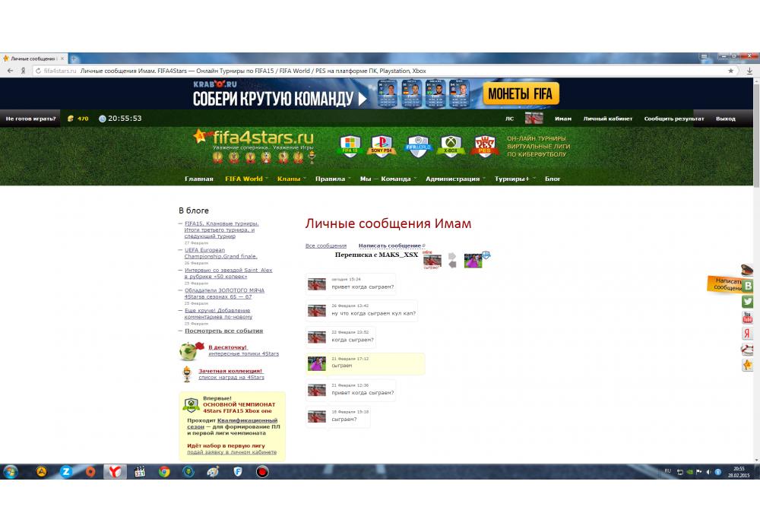
Task: Expand the FIFA World menu dropdown
Action: pyautogui.click(x=245, y=179)
